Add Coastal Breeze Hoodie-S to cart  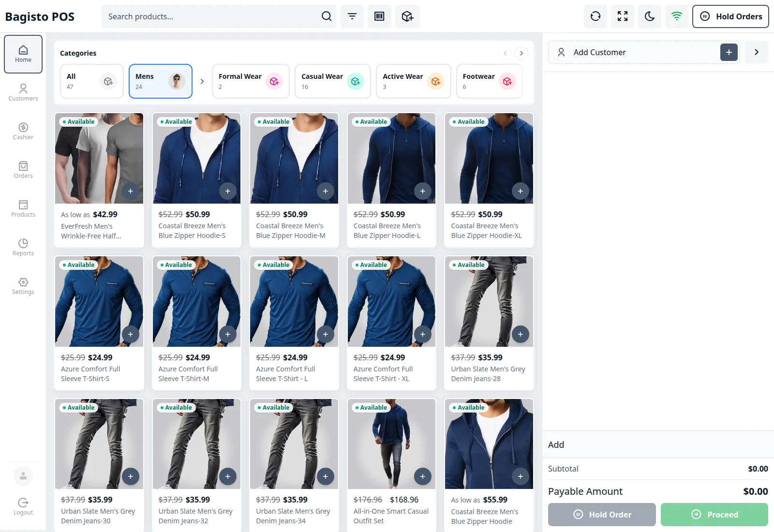tap(228, 191)
